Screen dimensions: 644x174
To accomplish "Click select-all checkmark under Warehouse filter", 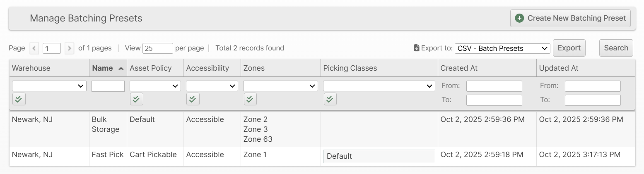I will tap(19, 99).
